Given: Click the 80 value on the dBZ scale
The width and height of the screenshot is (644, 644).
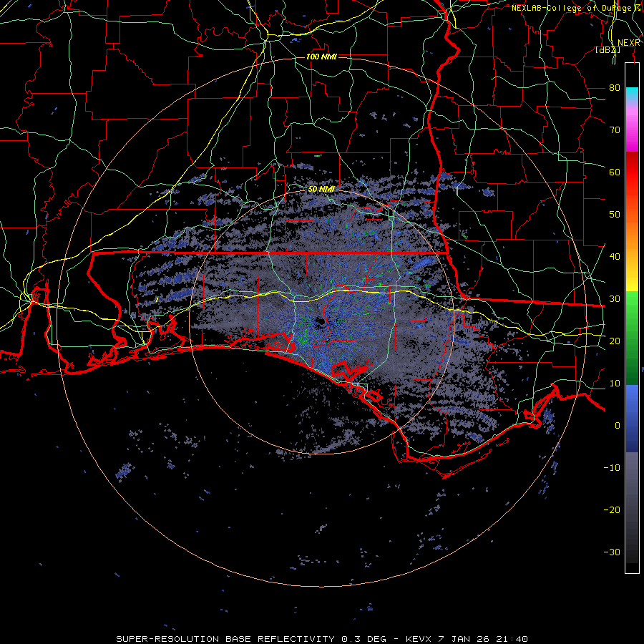Looking at the screenshot, I should pos(615,88).
